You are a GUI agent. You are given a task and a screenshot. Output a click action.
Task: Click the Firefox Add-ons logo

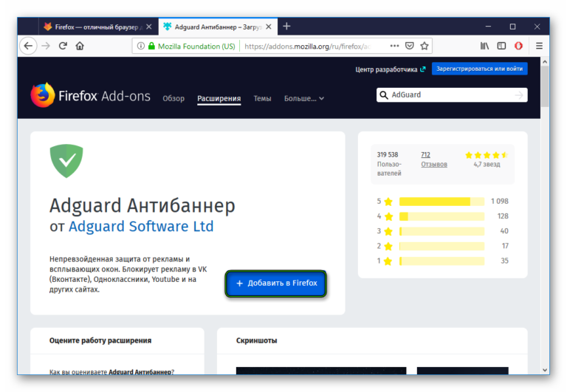(90, 95)
